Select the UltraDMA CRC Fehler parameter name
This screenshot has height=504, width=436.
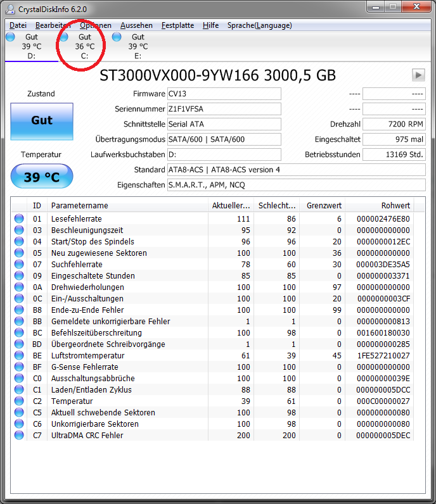point(87,435)
